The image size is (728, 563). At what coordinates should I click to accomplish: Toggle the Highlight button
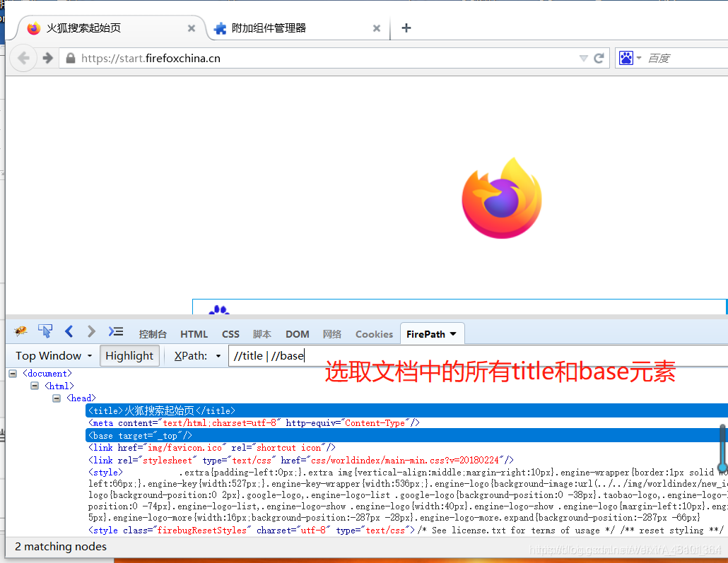click(129, 355)
